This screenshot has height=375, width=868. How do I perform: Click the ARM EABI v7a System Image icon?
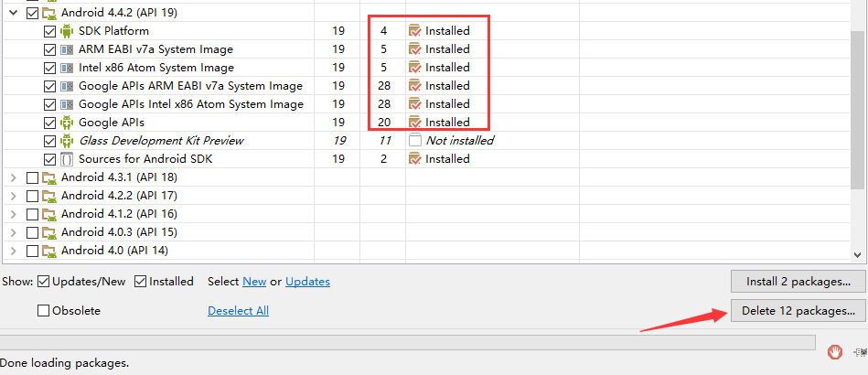pyautogui.click(x=67, y=49)
